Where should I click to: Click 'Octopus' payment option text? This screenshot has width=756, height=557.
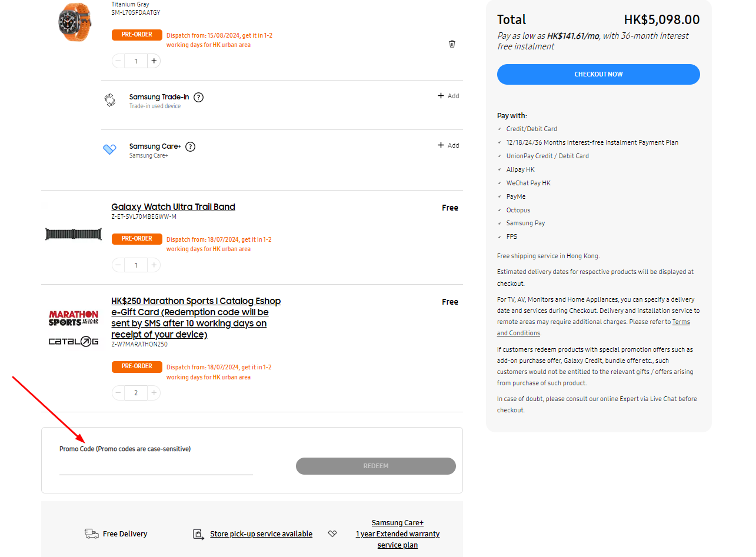point(518,210)
